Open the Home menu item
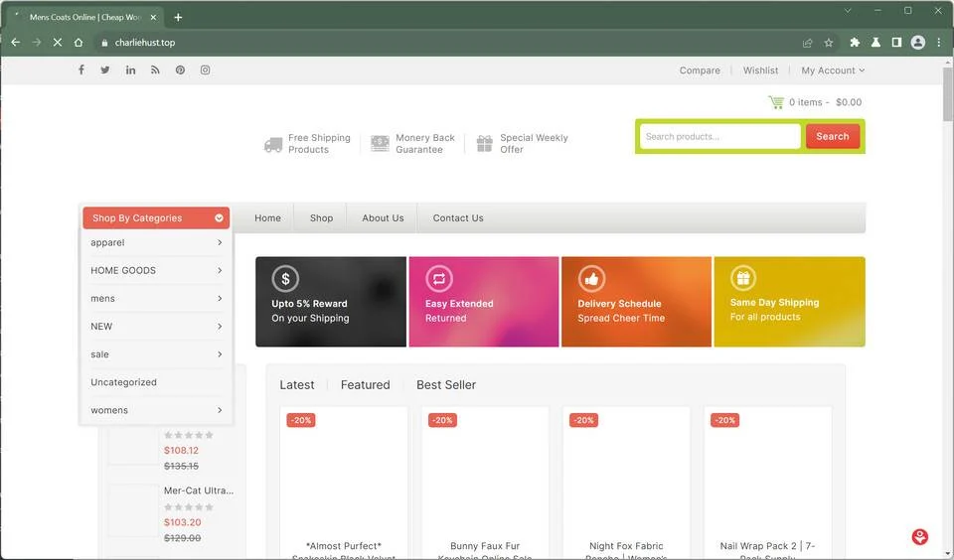 click(x=267, y=218)
